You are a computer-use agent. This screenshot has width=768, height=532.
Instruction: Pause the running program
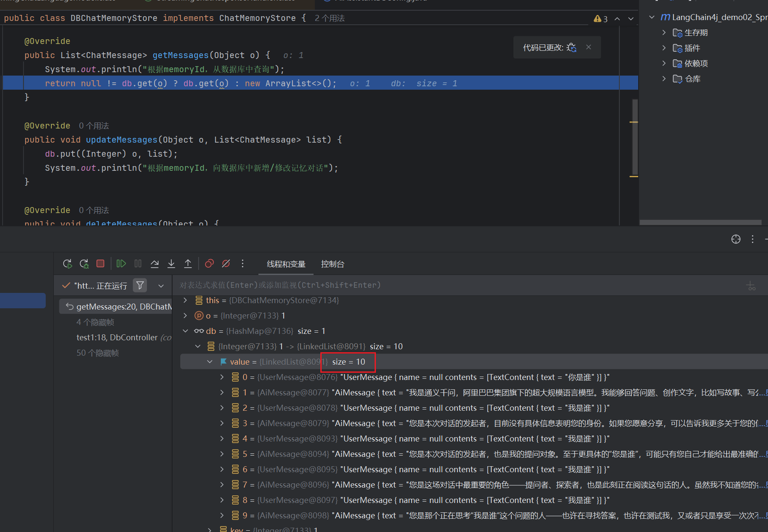138,264
